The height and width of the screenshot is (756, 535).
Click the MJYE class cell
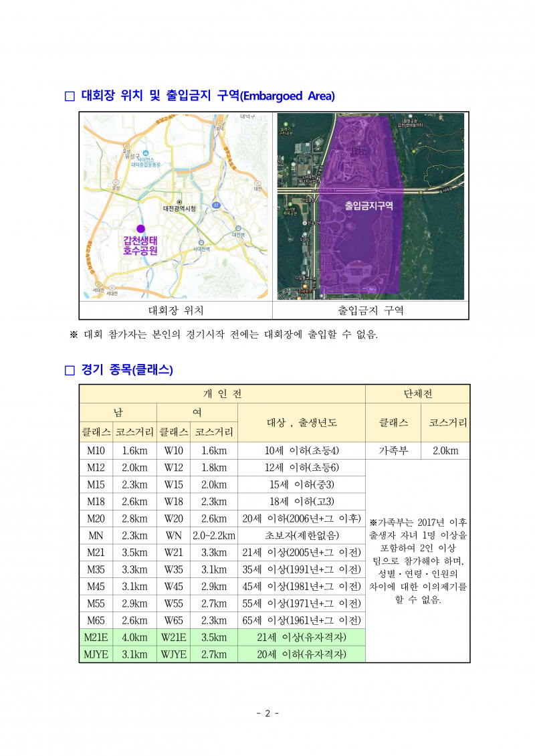tap(96, 654)
